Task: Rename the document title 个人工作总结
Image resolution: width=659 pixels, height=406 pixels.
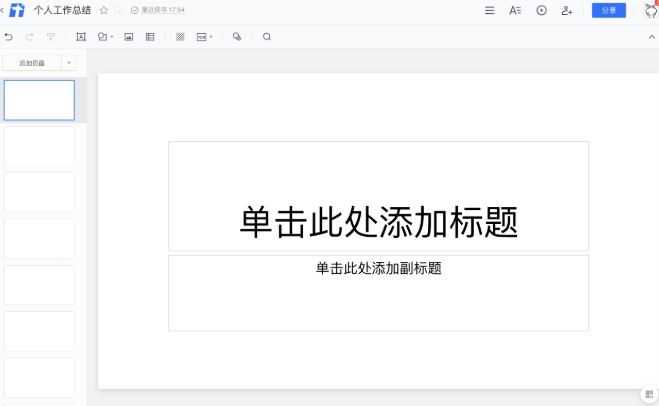Action: 62,10
